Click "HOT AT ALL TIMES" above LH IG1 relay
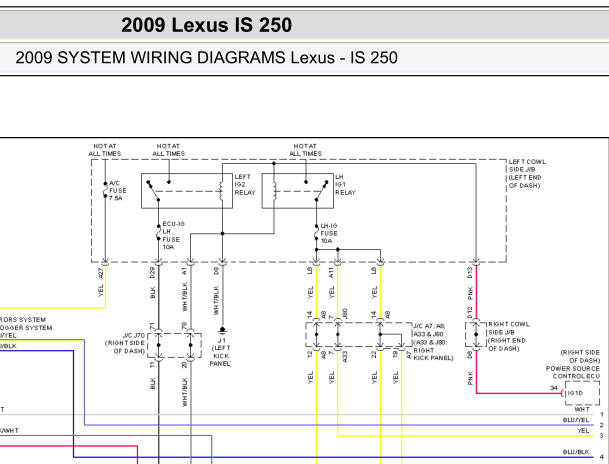The image size is (609, 464). [x=305, y=150]
